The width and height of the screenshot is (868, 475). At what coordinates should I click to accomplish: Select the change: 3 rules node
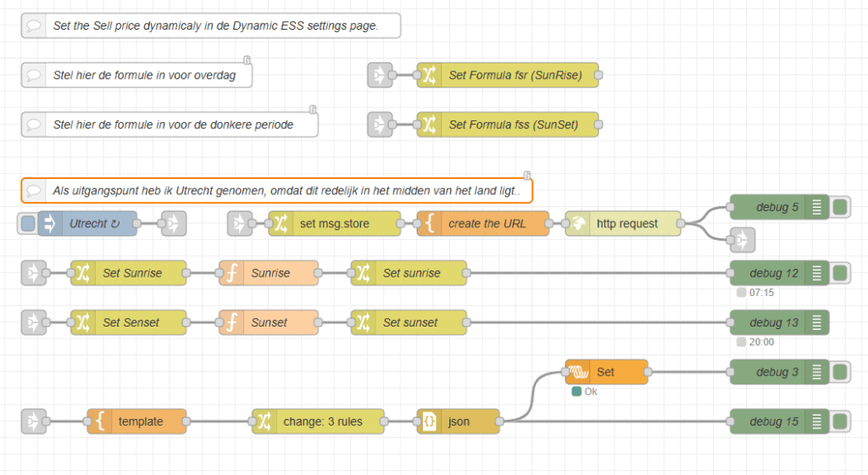(318, 422)
